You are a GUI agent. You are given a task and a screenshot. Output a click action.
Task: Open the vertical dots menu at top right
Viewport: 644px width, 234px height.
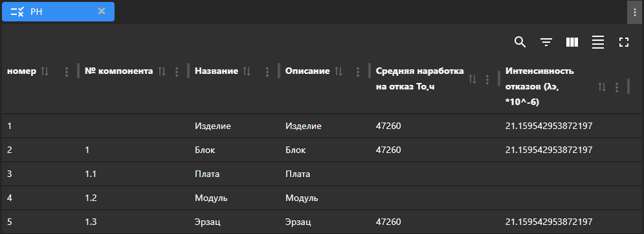634,12
